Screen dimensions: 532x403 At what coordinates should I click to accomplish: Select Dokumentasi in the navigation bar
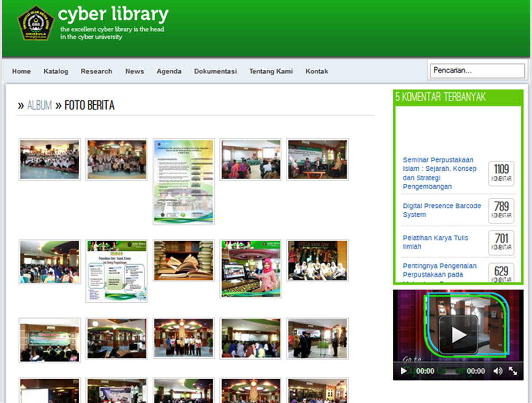pyautogui.click(x=215, y=72)
